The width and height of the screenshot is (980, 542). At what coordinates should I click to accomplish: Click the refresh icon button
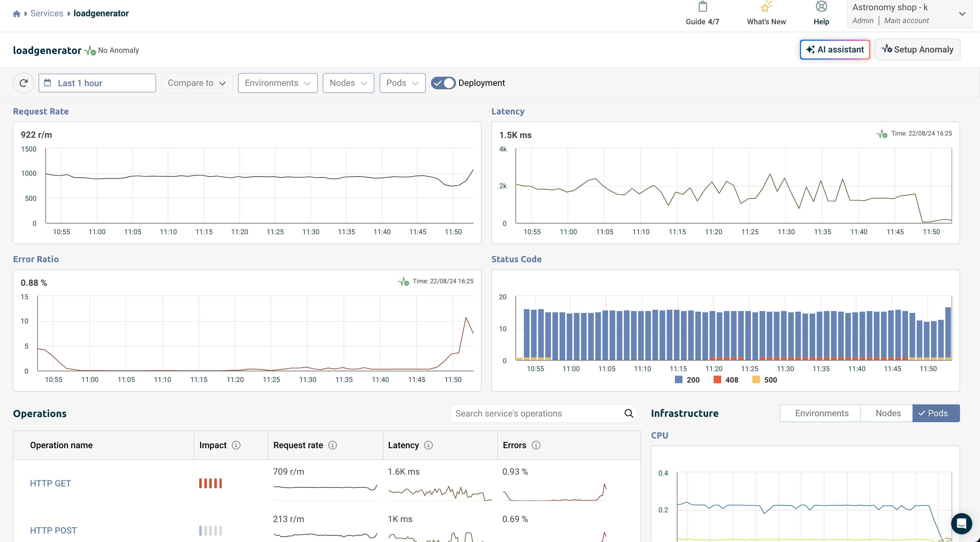pos(24,83)
